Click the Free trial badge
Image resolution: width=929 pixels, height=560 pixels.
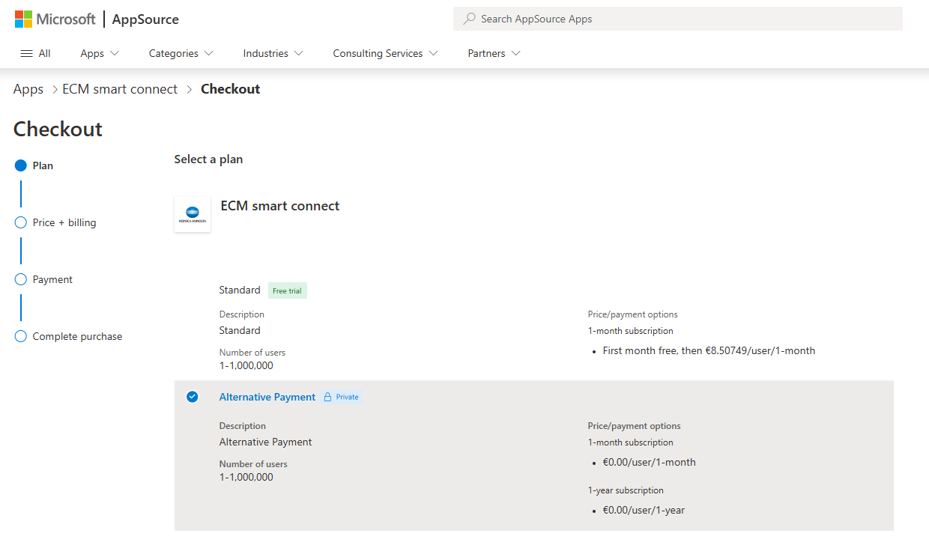(288, 290)
